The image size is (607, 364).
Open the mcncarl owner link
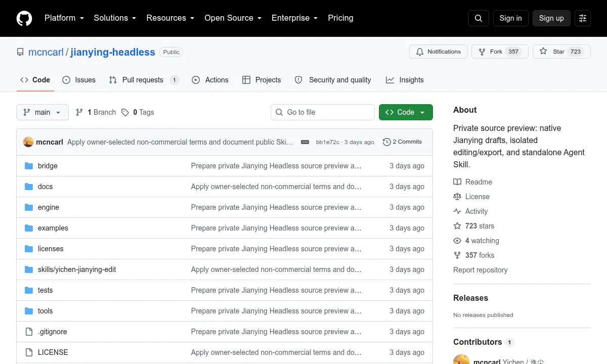pos(46,52)
